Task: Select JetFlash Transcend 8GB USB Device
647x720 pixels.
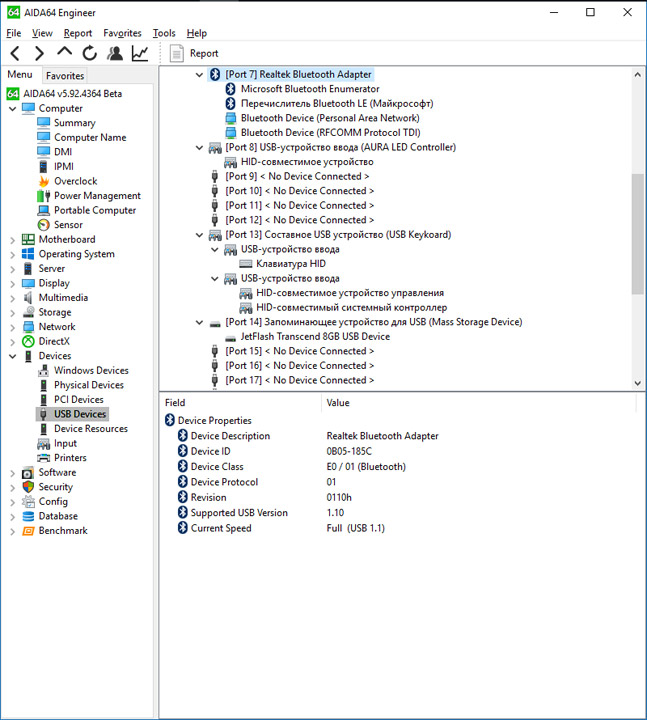Action: click(315, 337)
